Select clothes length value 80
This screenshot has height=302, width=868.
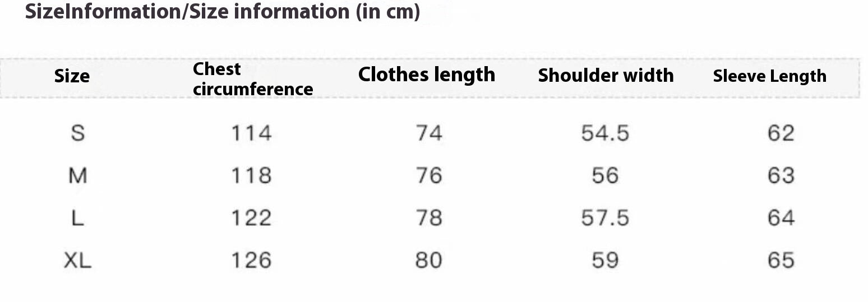tap(428, 261)
